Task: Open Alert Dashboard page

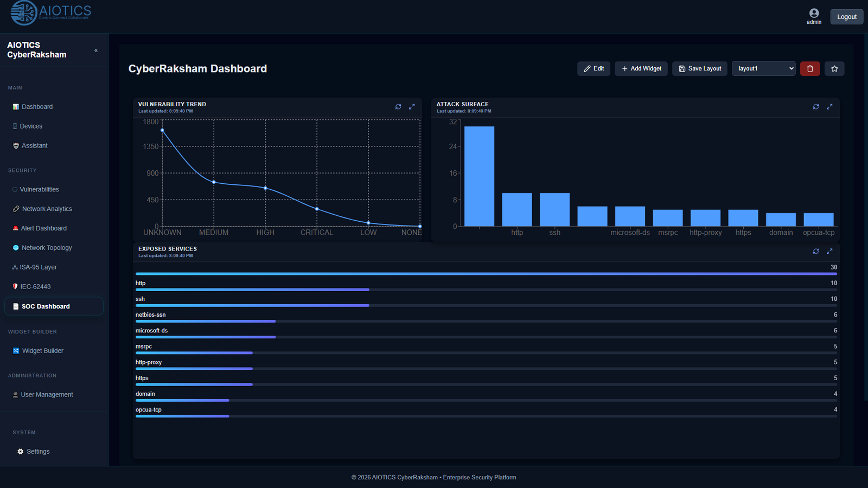Action: pyautogui.click(x=54, y=228)
